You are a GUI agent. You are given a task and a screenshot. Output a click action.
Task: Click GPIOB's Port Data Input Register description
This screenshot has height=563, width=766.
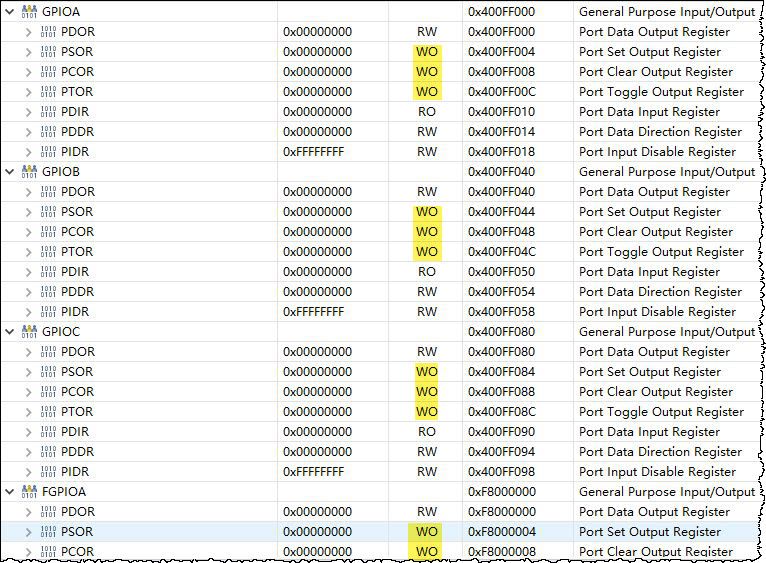(649, 272)
